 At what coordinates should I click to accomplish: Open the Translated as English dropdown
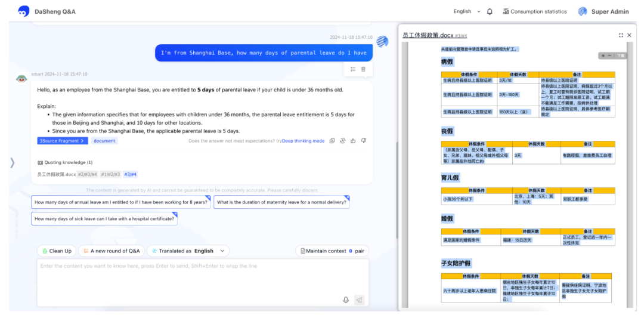(188, 251)
